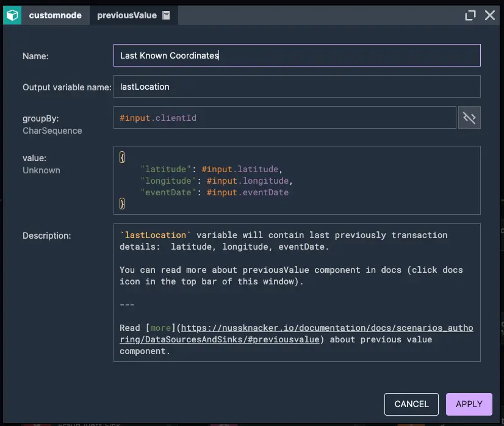Click the "Name:" label

coord(35,56)
